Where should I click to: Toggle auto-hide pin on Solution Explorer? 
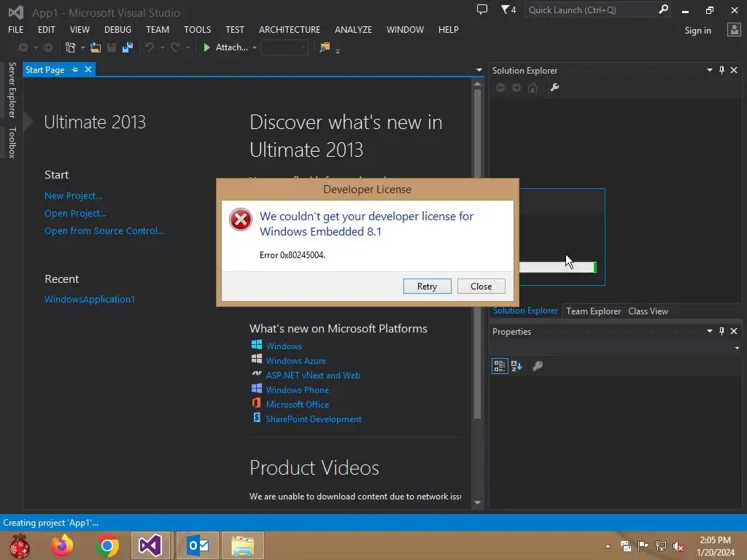(x=721, y=70)
